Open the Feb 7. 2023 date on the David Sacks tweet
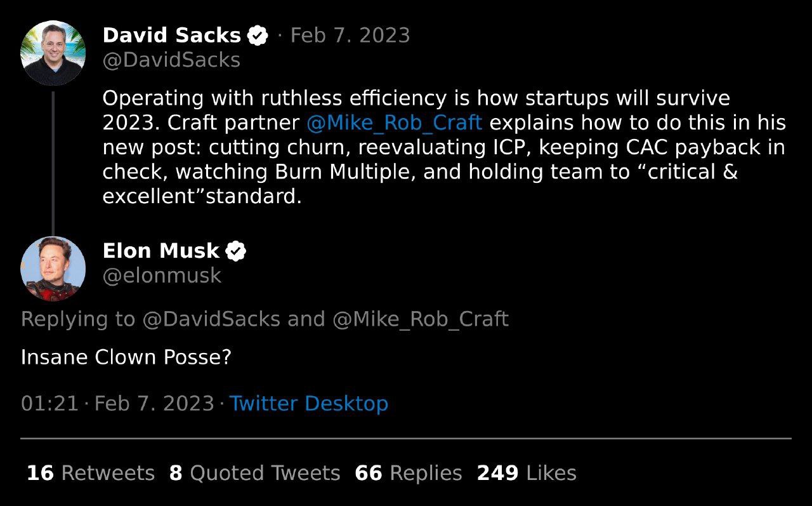Image resolution: width=812 pixels, height=506 pixels. click(x=350, y=36)
